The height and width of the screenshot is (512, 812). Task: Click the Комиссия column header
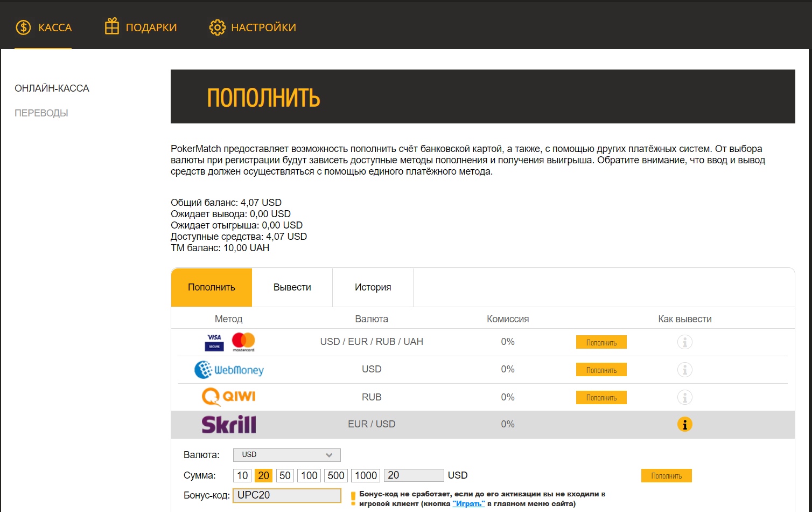[x=508, y=319]
